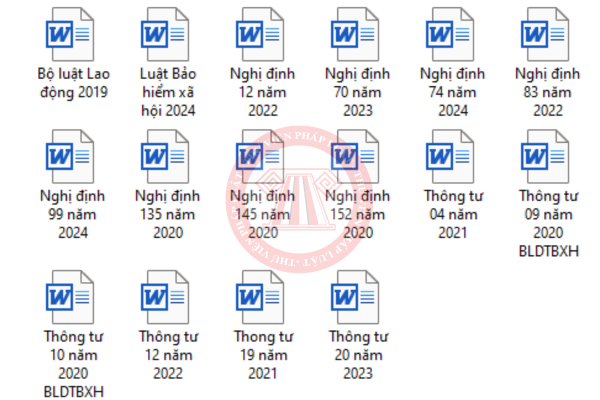
Task: Click the file name "Thông tư 10 năm 2020 BLDTBXH"
Action: (x=73, y=364)
